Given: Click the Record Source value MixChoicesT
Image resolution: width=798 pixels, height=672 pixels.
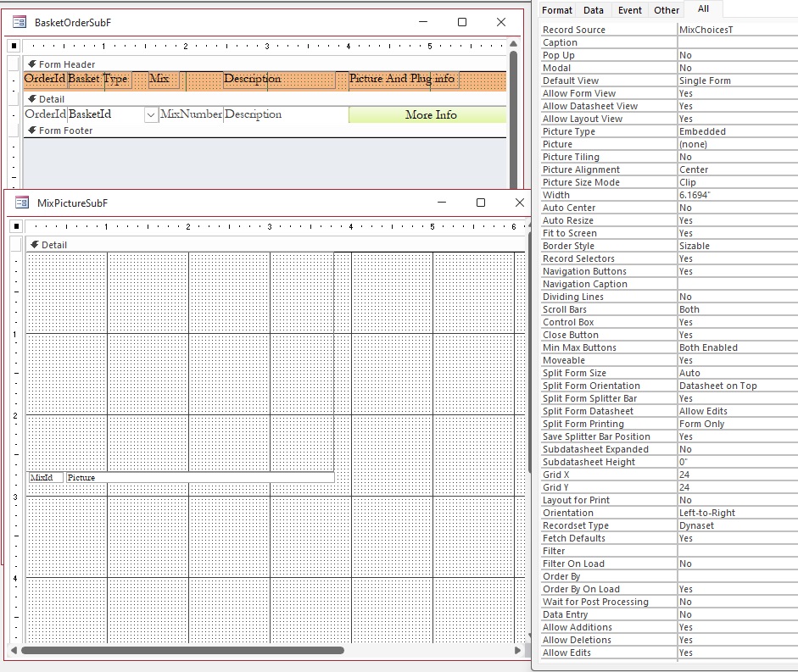Looking at the screenshot, I should click(x=736, y=30).
